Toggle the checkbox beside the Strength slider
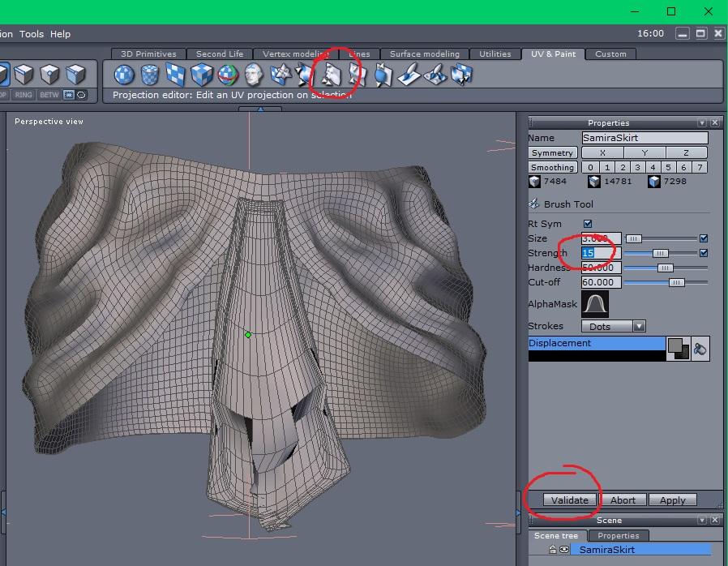Viewport: 728px width, 566px height. tap(704, 253)
